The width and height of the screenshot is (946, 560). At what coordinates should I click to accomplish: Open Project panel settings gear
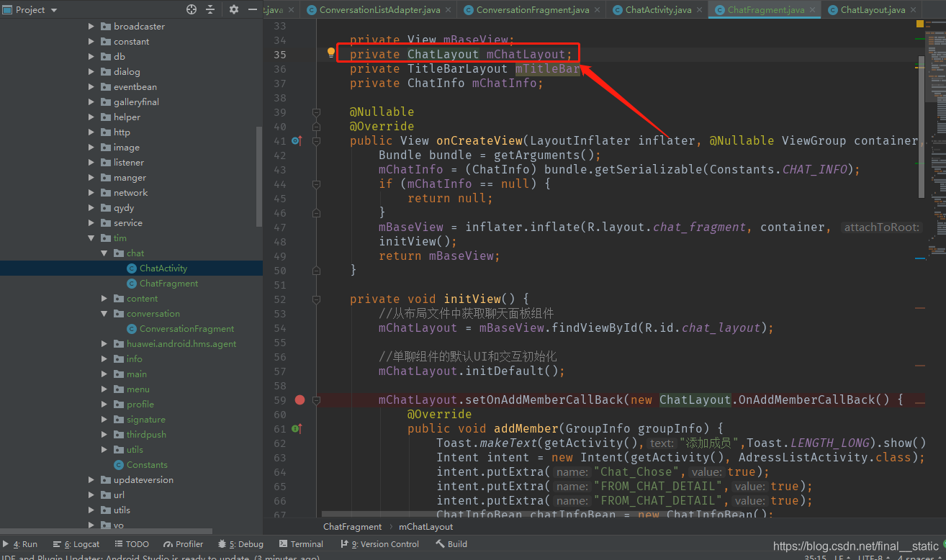234,9
